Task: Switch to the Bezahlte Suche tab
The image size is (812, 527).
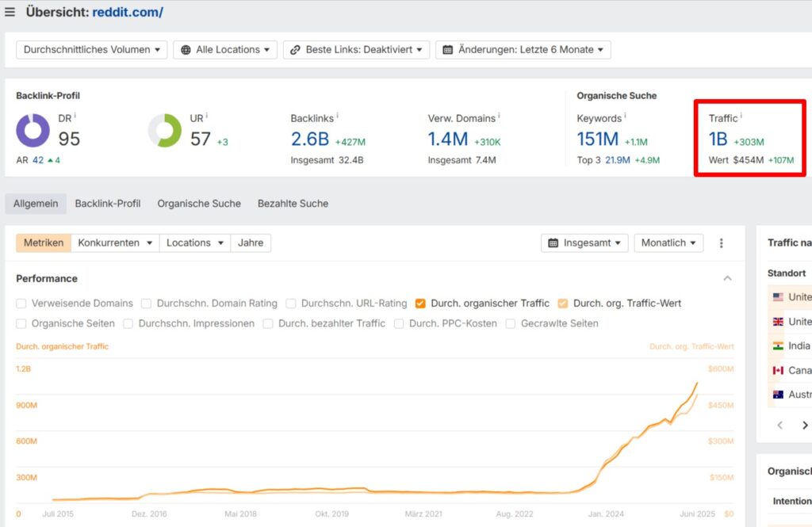Action: pyautogui.click(x=293, y=204)
